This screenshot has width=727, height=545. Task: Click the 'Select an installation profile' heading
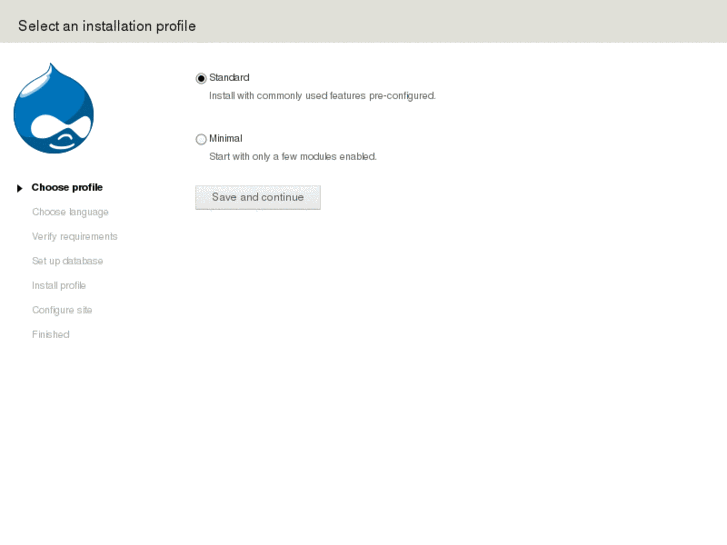pyautogui.click(x=107, y=26)
